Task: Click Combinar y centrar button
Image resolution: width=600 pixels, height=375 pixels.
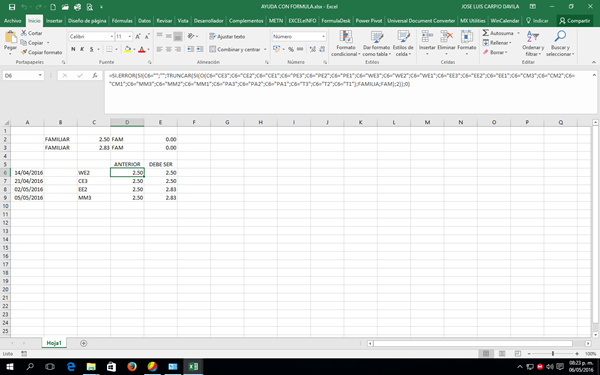Action: (x=238, y=49)
